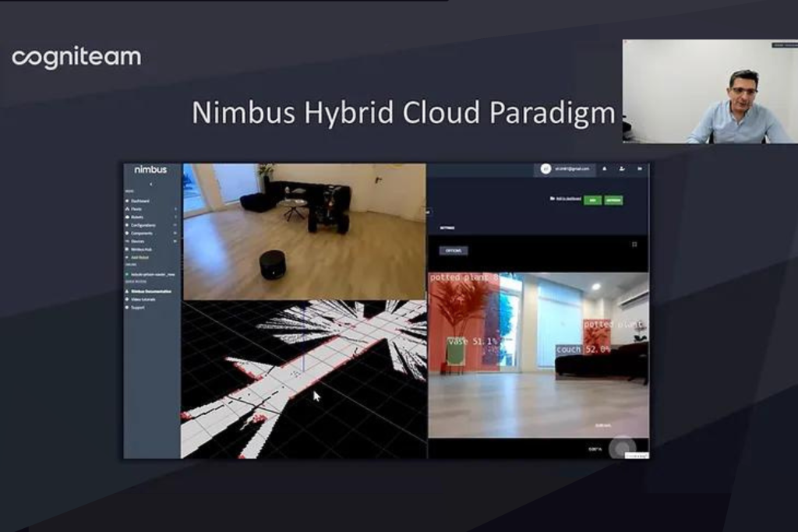
Task: Click the Video tutorials icon
Action: coord(127,300)
